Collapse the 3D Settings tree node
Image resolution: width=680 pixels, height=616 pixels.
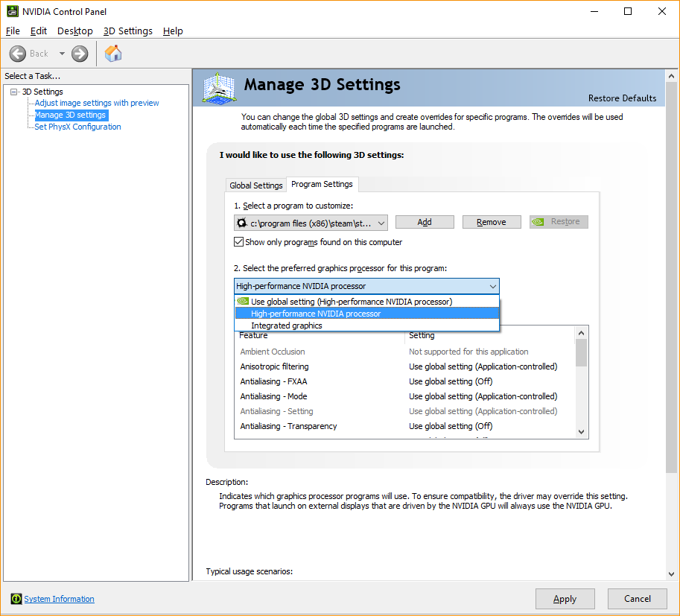click(x=14, y=92)
